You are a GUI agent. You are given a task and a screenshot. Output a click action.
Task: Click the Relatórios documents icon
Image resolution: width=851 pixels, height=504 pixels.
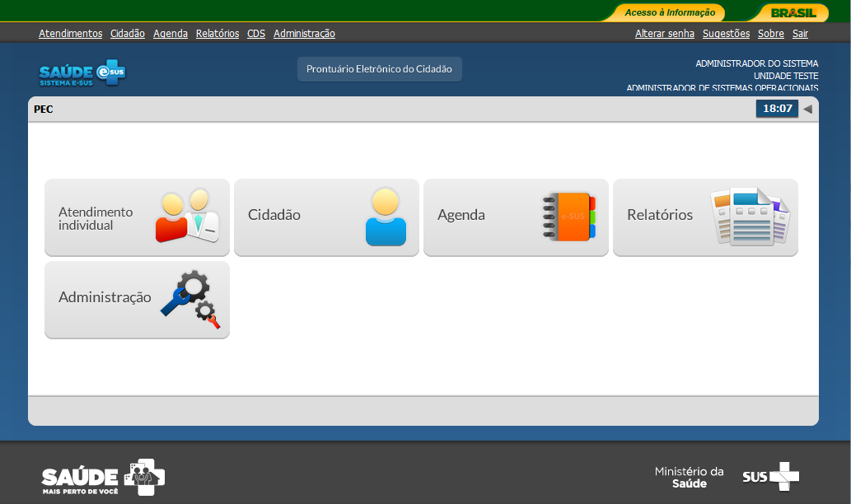[750, 217]
